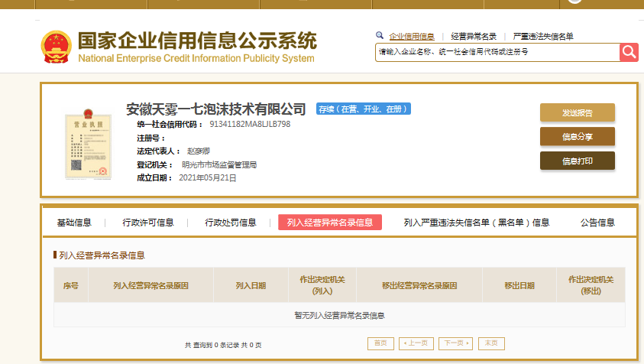This screenshot has height=364, width=644.
Task: Click the 暂无列入经营异常名录信息 empty row
Action: click(339, 316)
